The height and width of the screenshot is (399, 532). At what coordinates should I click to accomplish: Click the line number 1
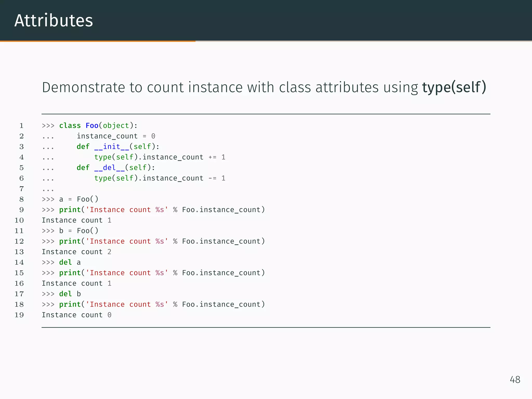click(x=22, y=126)
